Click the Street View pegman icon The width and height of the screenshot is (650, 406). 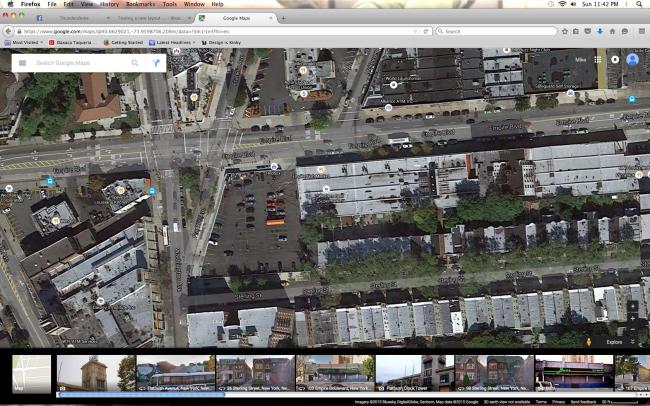(589, 342)
